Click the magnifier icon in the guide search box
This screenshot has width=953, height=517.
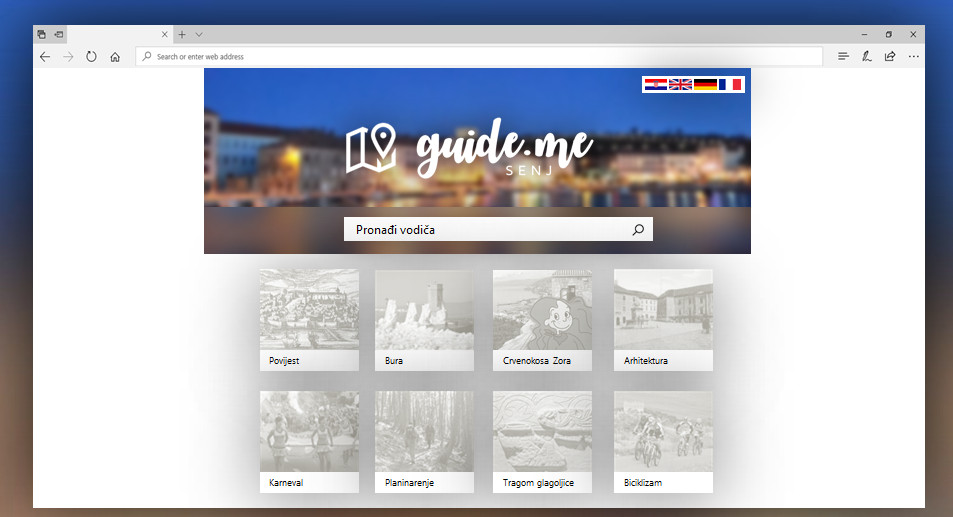click(638, 230)
